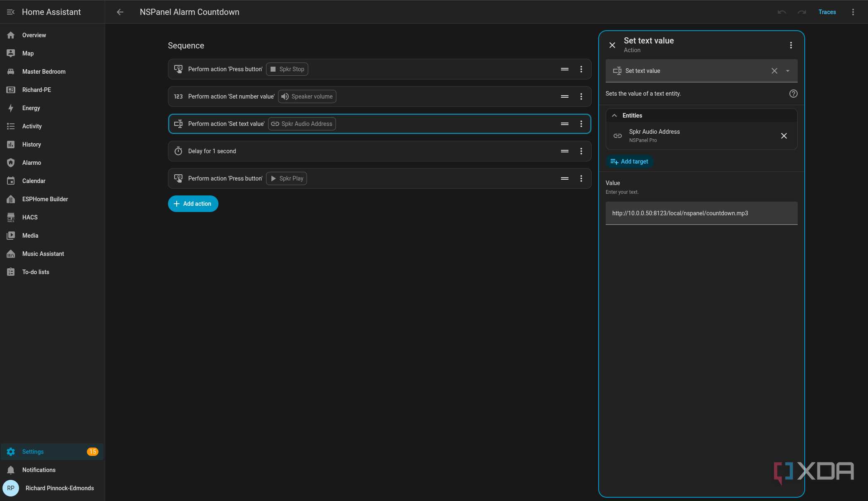This screenshot has height=501, width=868.
Task: Open options menu for the Delay action
Action: pyautogui.click(x=581, y=151)
